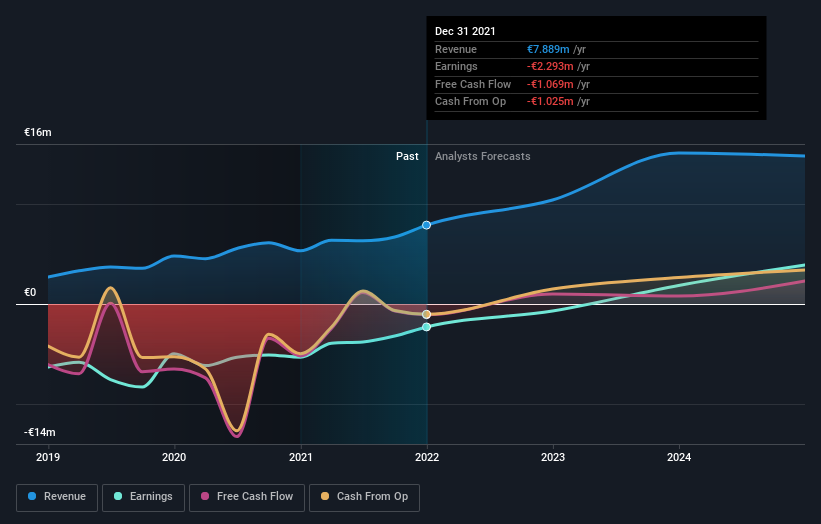Click the orange Cash From Op data point
The height and width of the screenshot is (524, 821).
[x=427, y=314]
